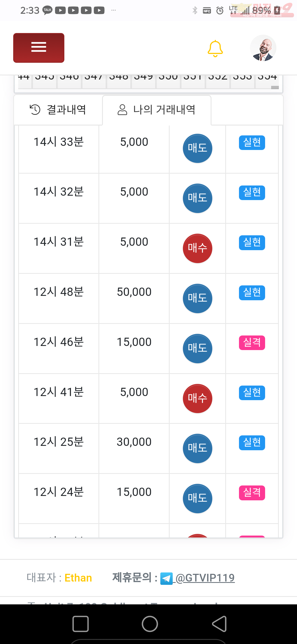The height and width of the screenshot is (644, 297).
Task: Tap Android back navigation button
Action: coord(219,624)
